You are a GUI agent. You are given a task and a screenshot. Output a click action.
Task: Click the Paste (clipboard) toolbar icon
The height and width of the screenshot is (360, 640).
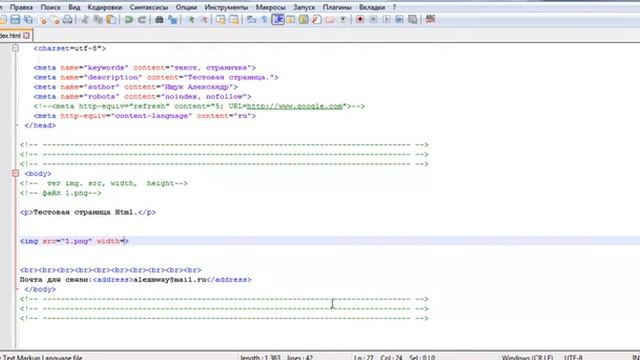111,19
